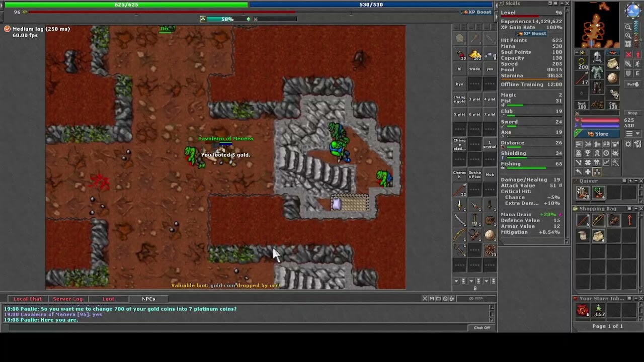This screenshot has width=644, height=362.
Task: Select the green potion in Store Inbox
Action: click(599, 311)
